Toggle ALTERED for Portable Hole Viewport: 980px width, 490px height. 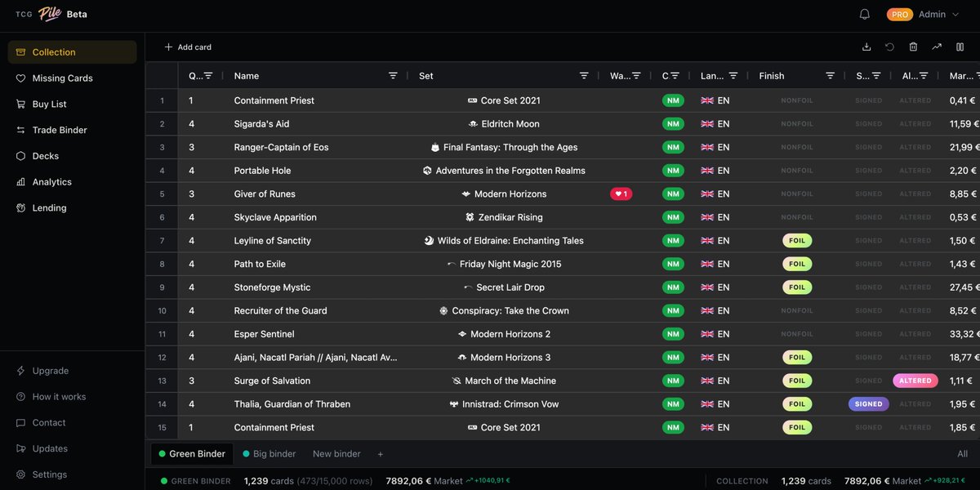pos(915,171)
